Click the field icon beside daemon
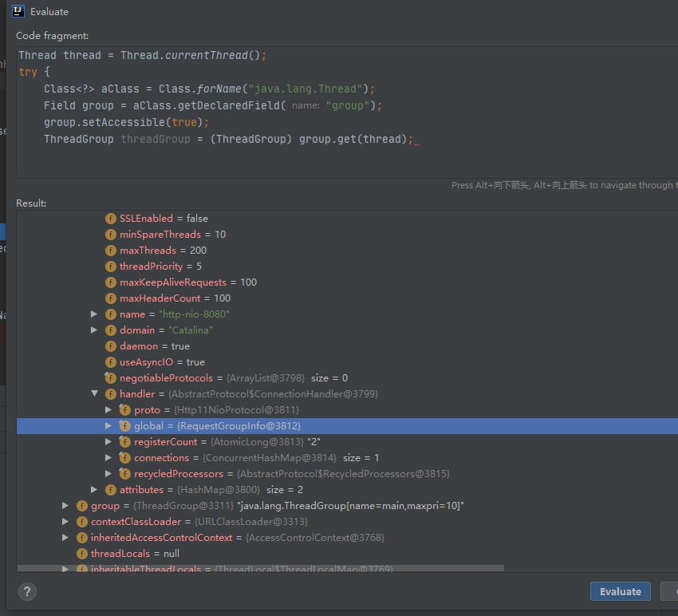Image resolution: width=678 pixels, height=616 pixels. [x=111, y=346]
